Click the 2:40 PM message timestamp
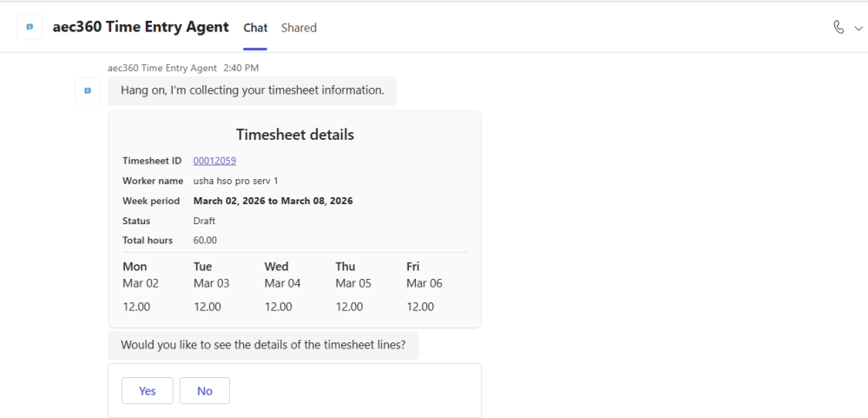Screen dimensions: 868x418 tap(240, 68)
